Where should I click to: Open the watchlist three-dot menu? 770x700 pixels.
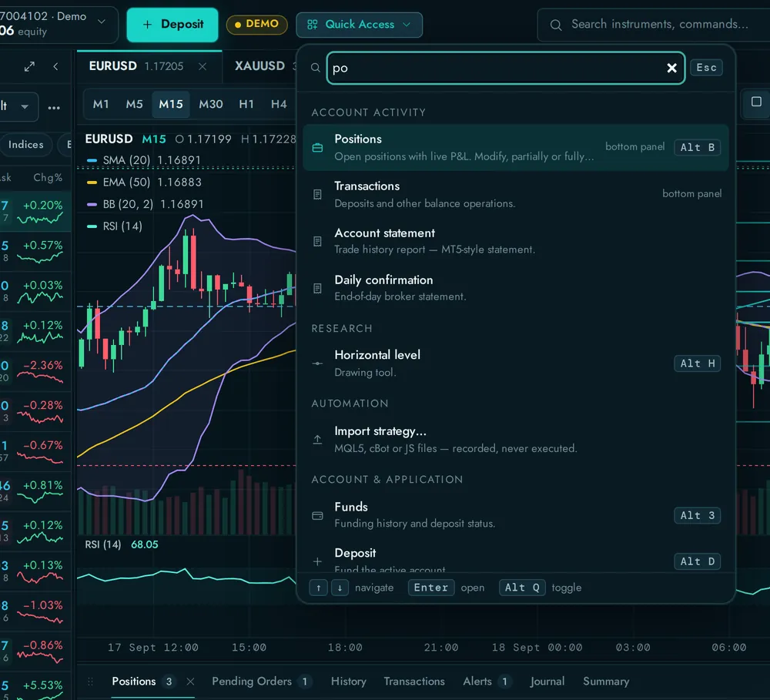pos(54,107)
